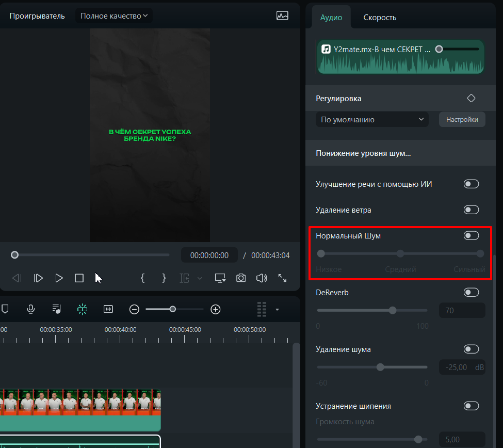This screenshot has height=448, width=503.
Task: Click the DeReverb amount slider
Action: click(372, 310)
